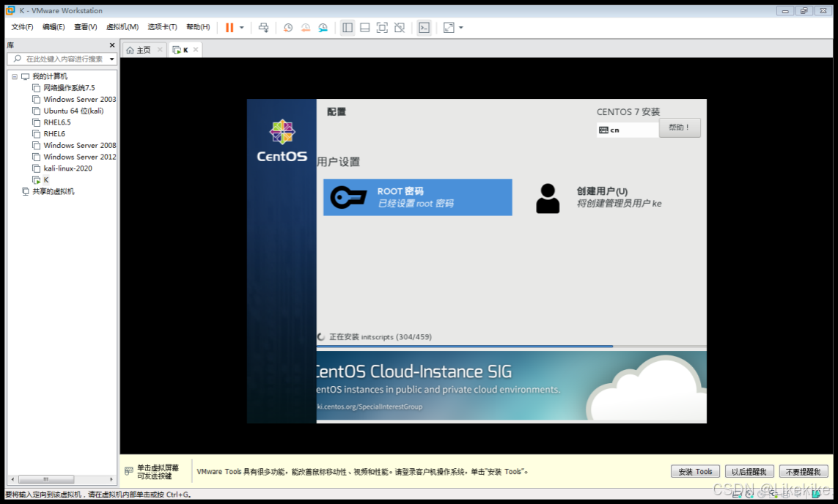This screenshot has width=838, height=504.
Task: Open the 帮助(H) menu
Action: [198, 27]
